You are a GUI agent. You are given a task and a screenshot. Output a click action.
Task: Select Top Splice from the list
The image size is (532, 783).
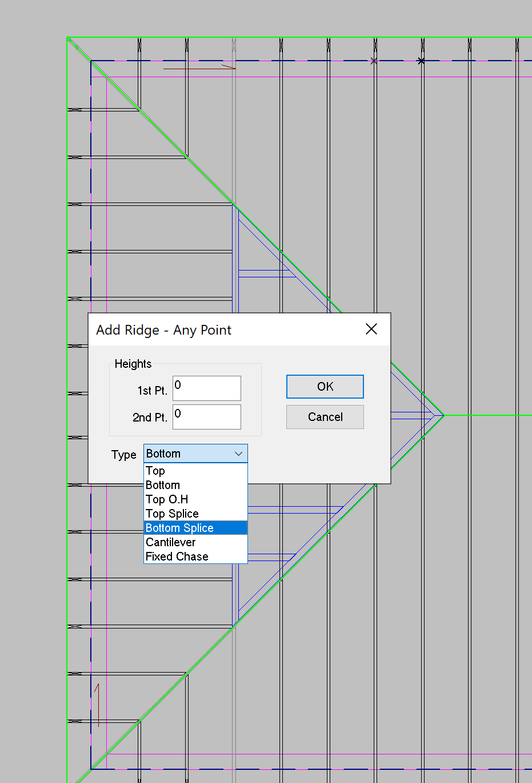pos(172,514)
